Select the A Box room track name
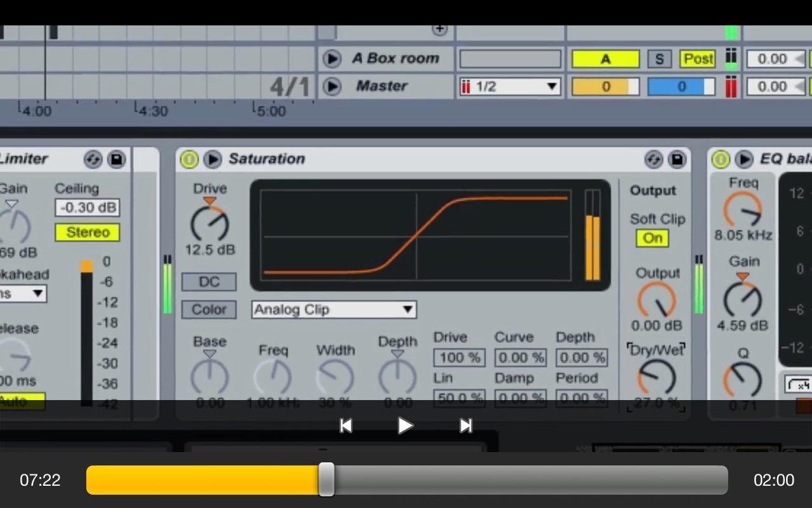 coord(396,58)
